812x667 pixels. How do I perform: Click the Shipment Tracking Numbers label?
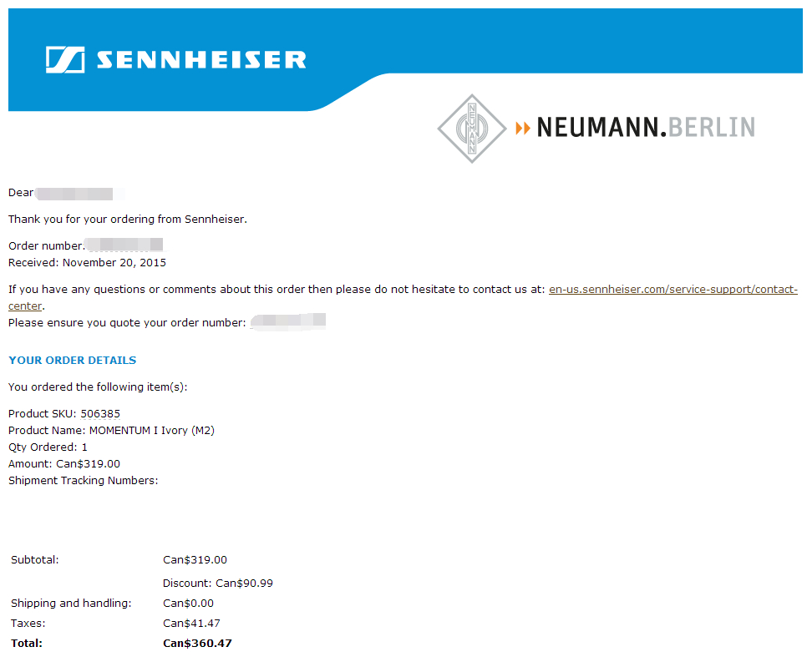(83, 480)
